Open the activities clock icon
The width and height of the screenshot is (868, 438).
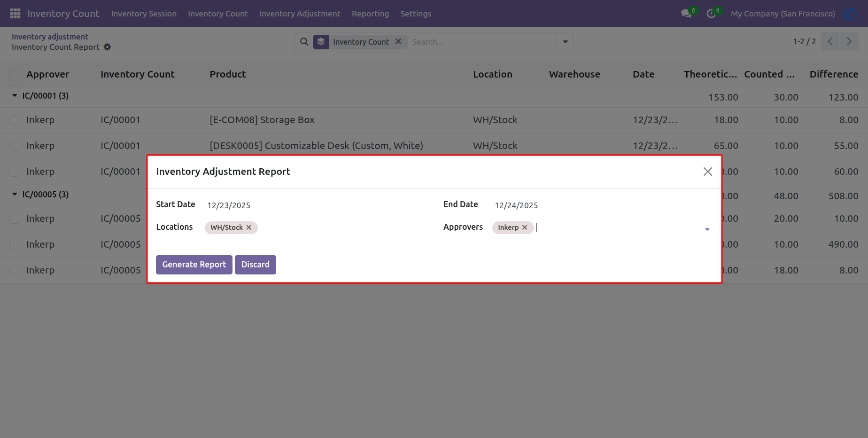(x=711, y=14)
